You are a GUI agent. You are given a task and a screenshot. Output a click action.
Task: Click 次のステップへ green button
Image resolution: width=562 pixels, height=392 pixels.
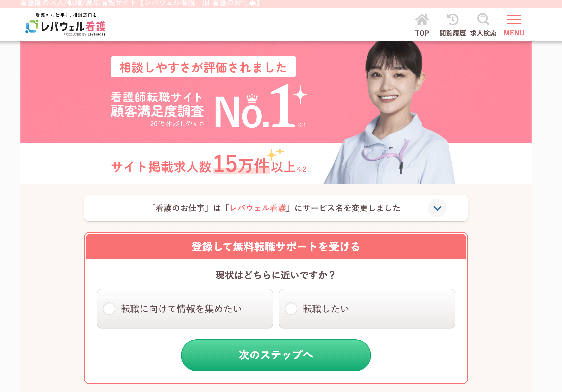tap(276, 355)
